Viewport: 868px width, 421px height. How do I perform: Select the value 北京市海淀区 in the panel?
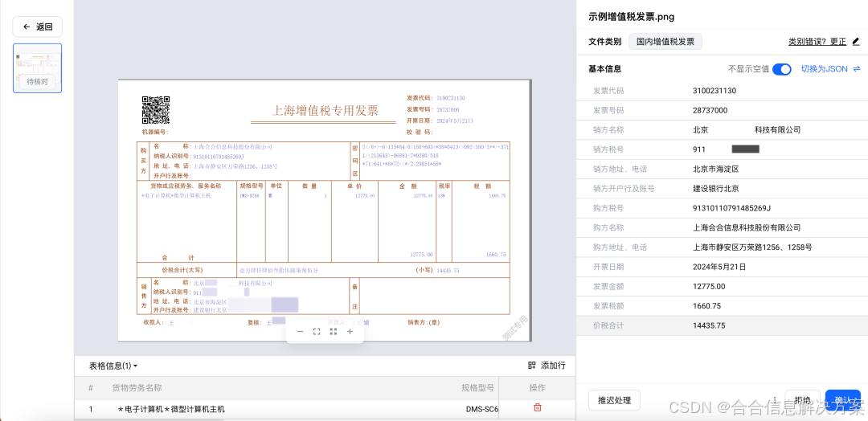(x=716, y=169)
